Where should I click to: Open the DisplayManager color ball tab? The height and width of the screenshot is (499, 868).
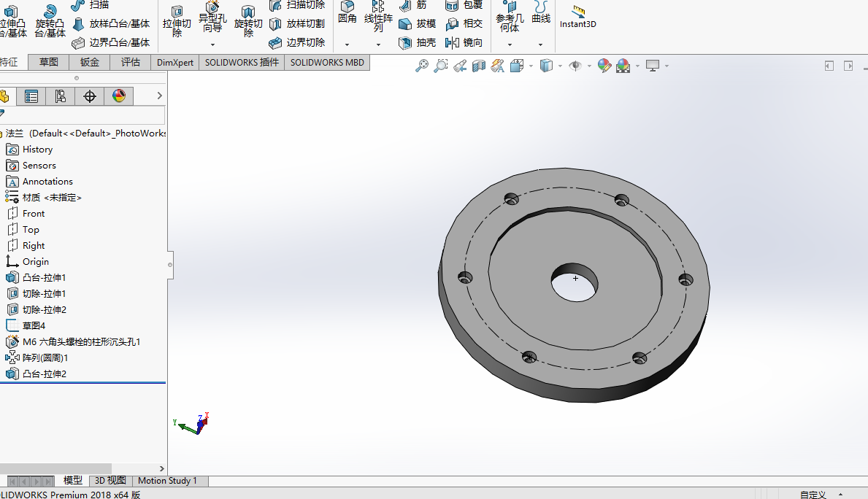pos(119,96)
